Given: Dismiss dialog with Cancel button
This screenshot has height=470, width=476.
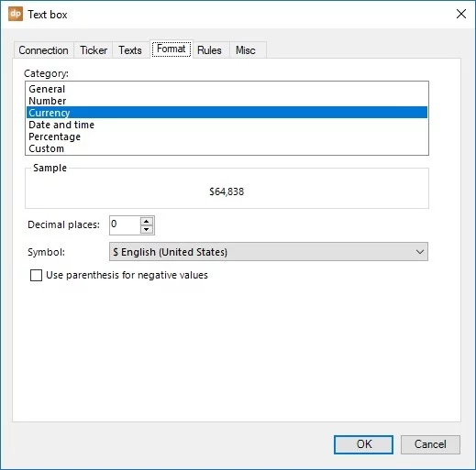Looking at the screenshot, I should click(430, 444).
